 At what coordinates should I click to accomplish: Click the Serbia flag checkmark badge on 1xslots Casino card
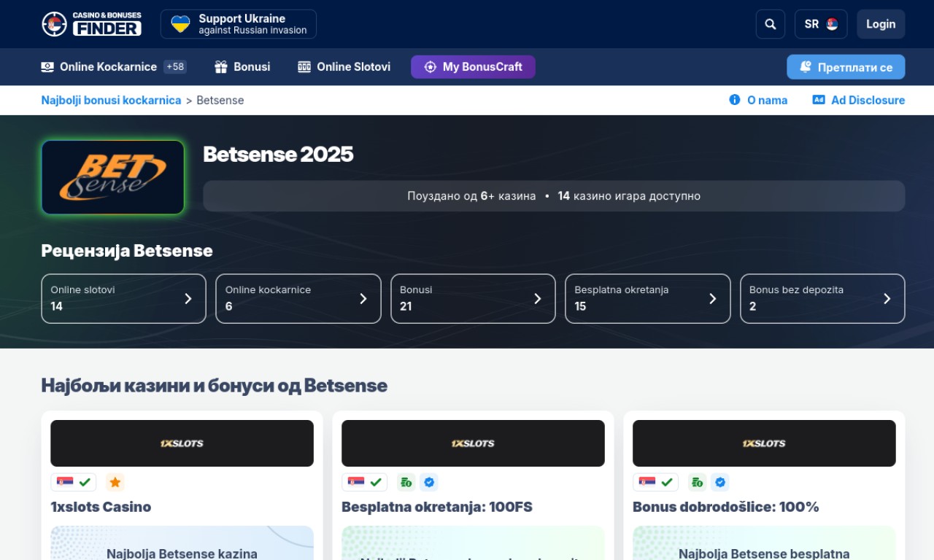(74, 482)
